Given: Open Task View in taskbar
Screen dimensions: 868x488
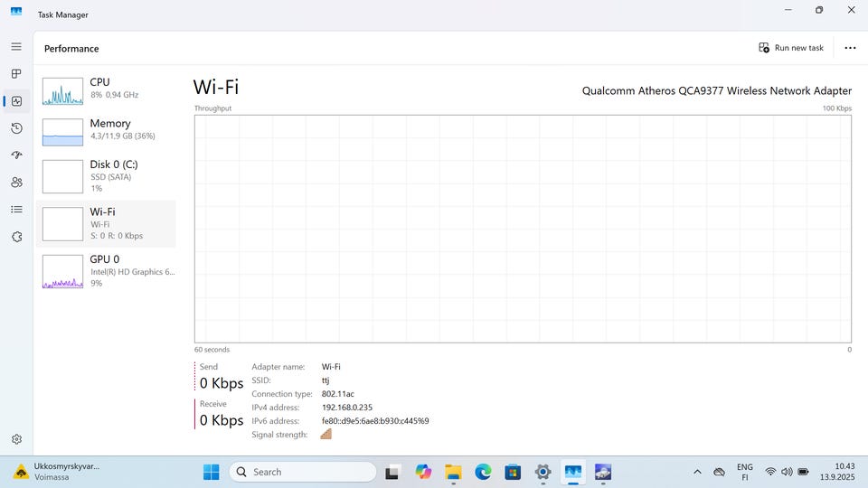Looking at the screenshot, I should tap(392, 473).
